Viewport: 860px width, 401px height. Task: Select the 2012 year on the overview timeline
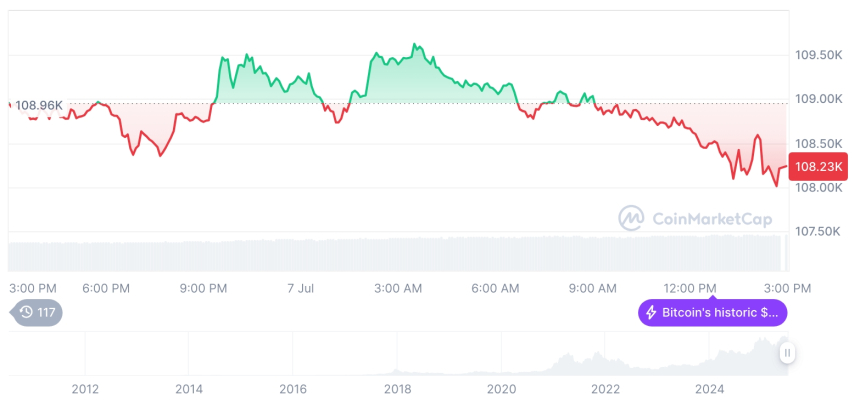tap(85, 389)
